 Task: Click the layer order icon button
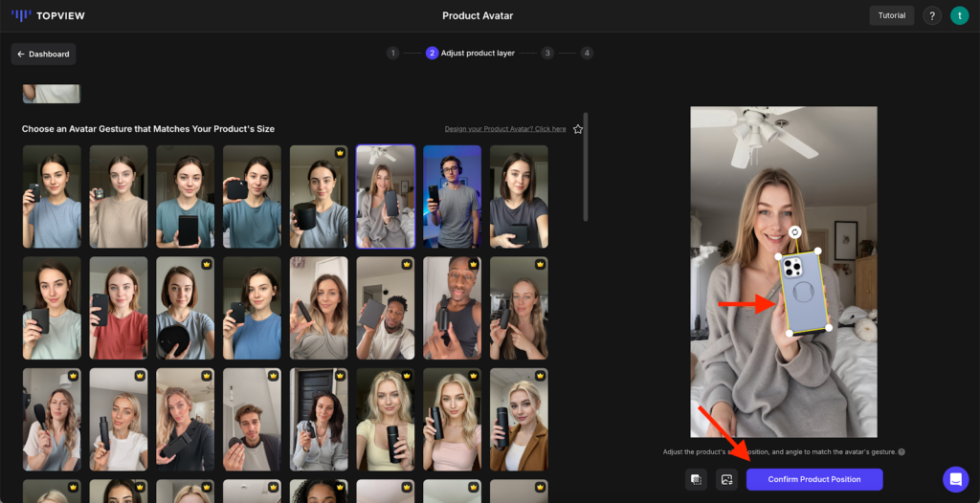tap(696, 479)
